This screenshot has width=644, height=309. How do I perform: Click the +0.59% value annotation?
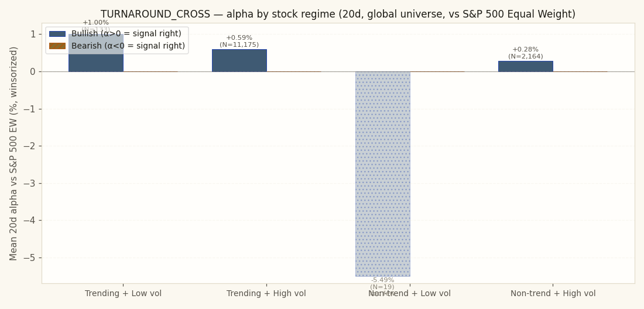[239, 38]
